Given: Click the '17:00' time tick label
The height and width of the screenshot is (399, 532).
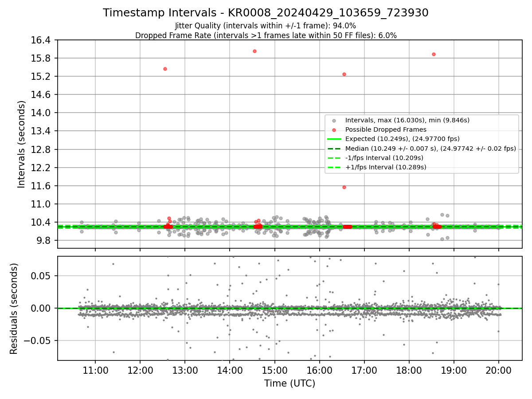Looking at the screenshot, I should pyautogui.click(x=364, y=370).
